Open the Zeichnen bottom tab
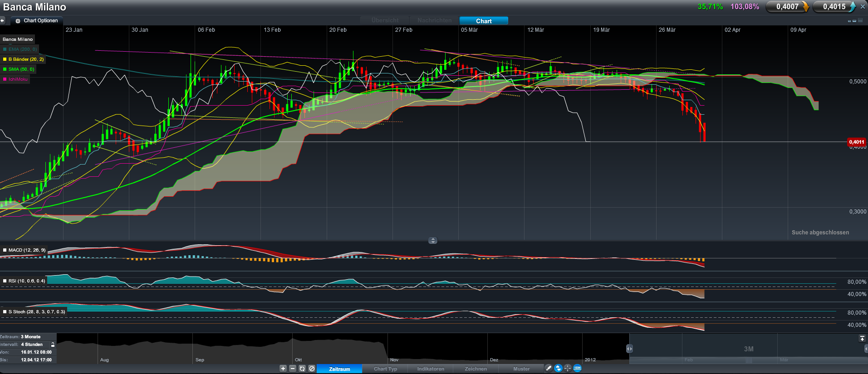868x374 pixels. [476, 369]
